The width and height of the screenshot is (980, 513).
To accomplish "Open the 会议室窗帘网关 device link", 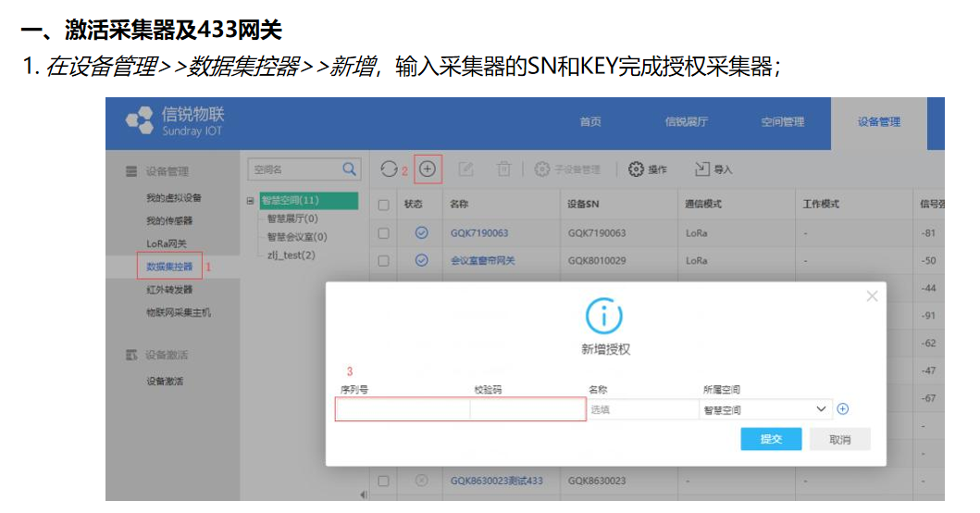I will click(482, 260).
